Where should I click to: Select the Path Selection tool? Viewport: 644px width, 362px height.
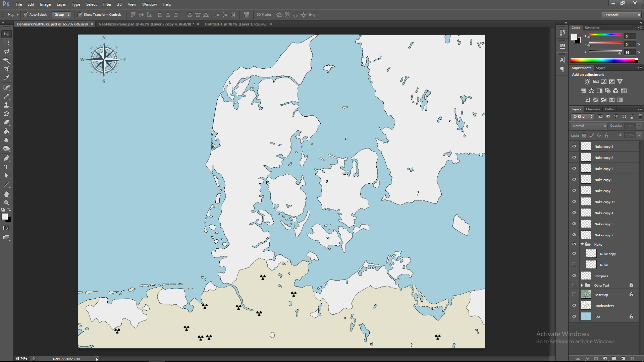pos(6,176)
